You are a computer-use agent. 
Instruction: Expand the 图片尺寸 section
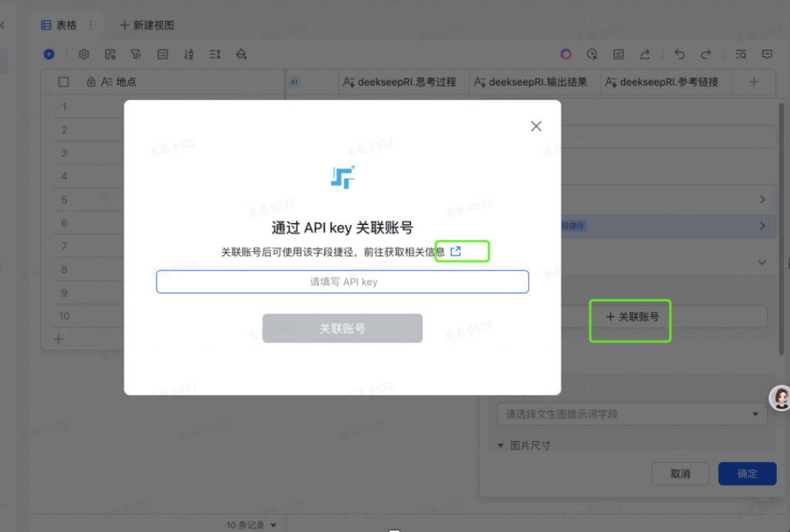(524, 446)
